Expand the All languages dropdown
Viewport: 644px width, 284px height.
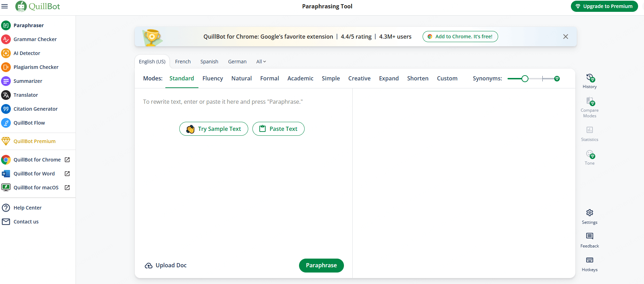pyautogui.click(x=261, y=62)
